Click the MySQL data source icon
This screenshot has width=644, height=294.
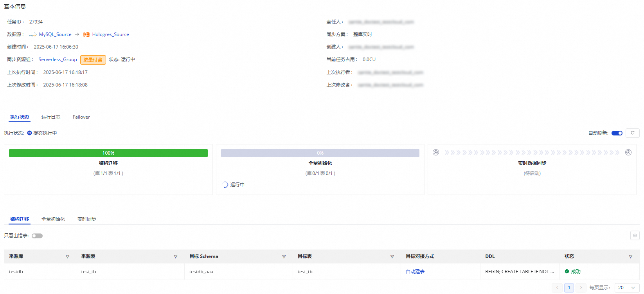[33, 35]
